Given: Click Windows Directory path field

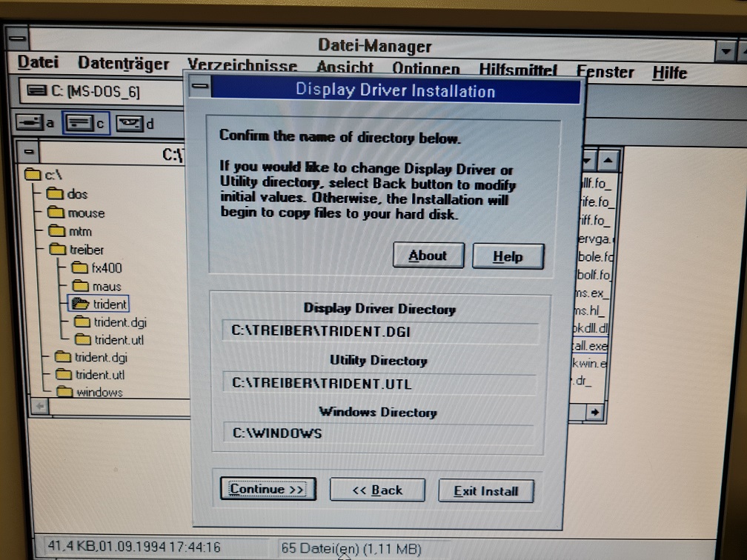Looking at the screenshot, I should pyautogui.click(x=379, y=433).
